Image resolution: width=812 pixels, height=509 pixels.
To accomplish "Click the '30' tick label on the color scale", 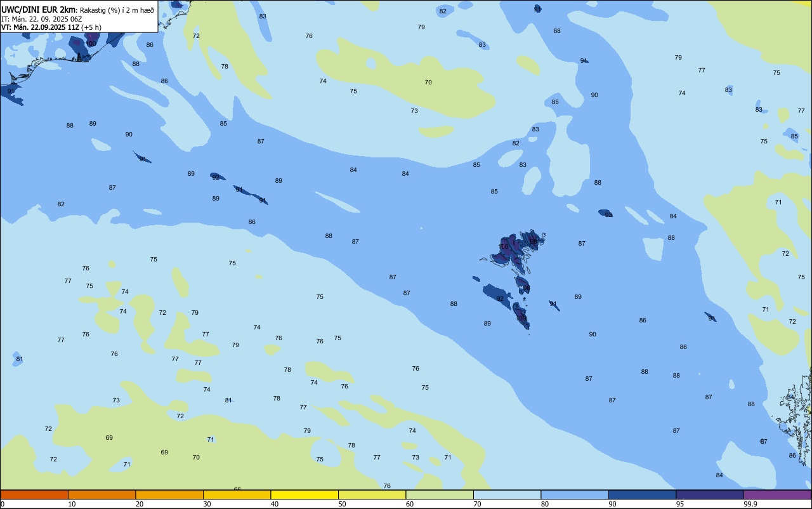I will pyautogui.click(x=207, y=504).
